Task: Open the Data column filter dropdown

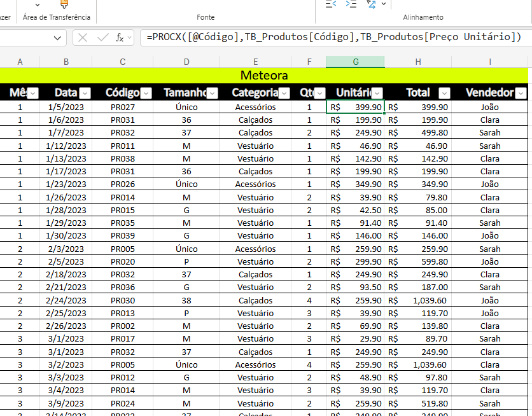Action: click(85, 93)
